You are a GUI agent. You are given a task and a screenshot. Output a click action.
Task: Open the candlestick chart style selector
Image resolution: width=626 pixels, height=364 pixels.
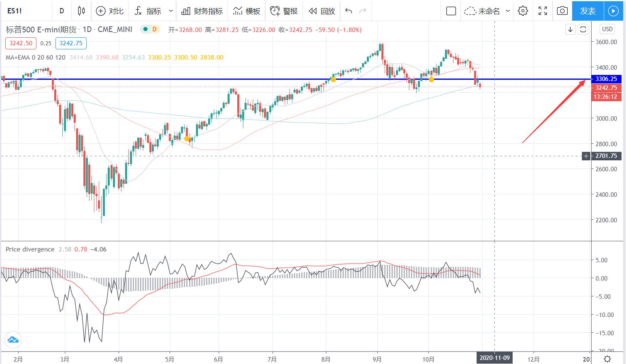tap(81, 11)
